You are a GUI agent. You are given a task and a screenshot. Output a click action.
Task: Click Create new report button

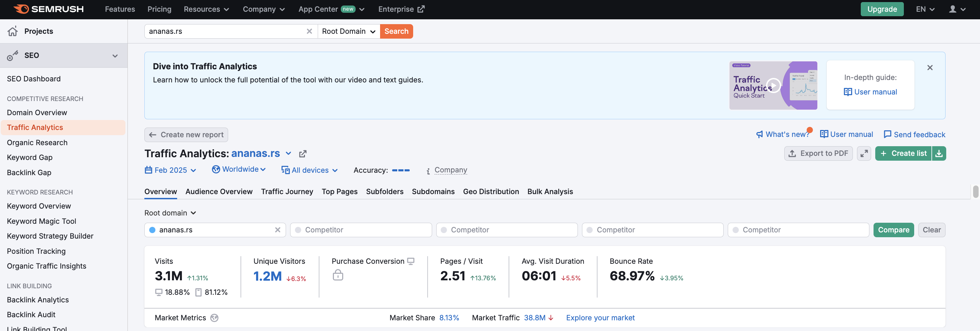(186, 135)
